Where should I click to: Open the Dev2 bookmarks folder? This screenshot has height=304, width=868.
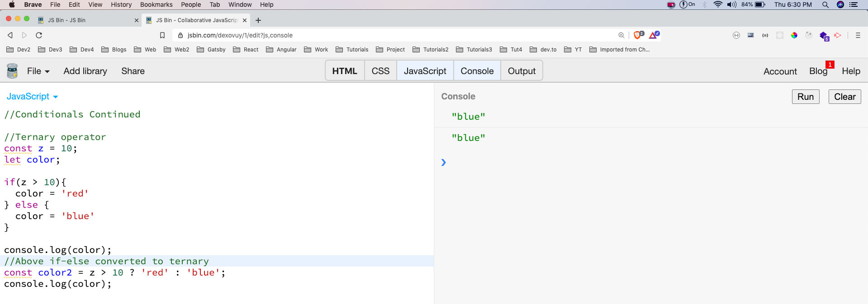pyautogui.click(x=19, y=50)
